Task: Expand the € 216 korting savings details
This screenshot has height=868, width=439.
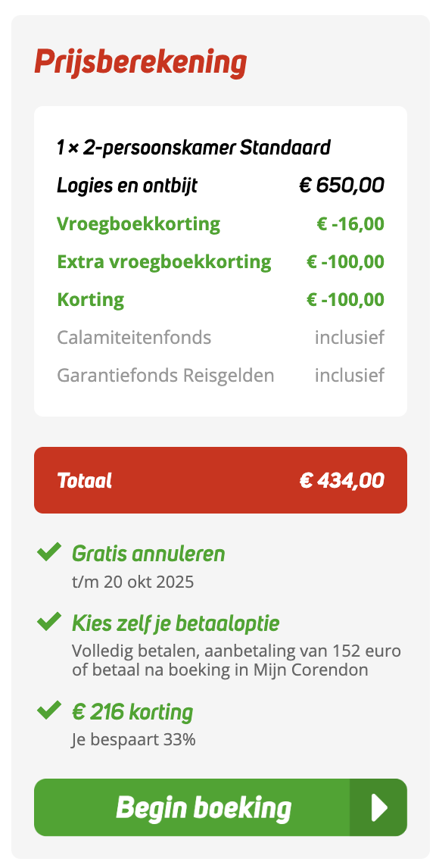Action: point(131,711)
